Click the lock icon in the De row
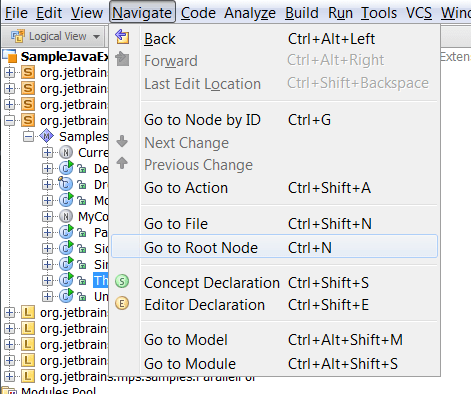The image size is (471, 394). click(x=82, y=169)
